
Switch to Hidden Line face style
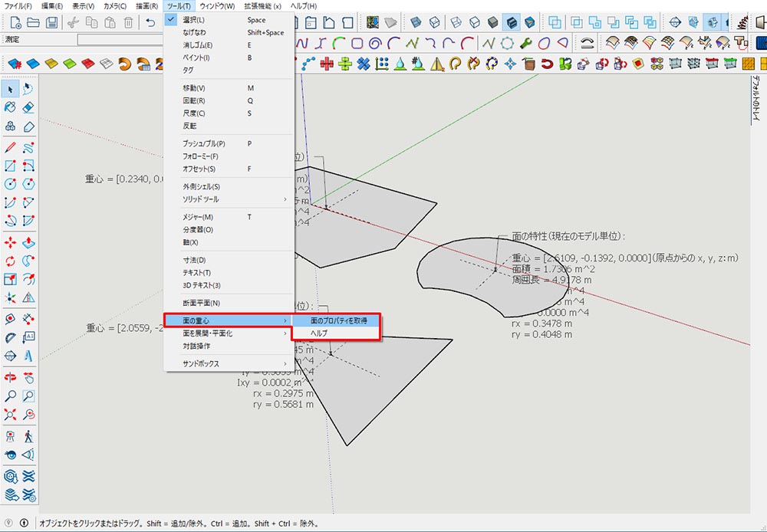pos(474,22)
